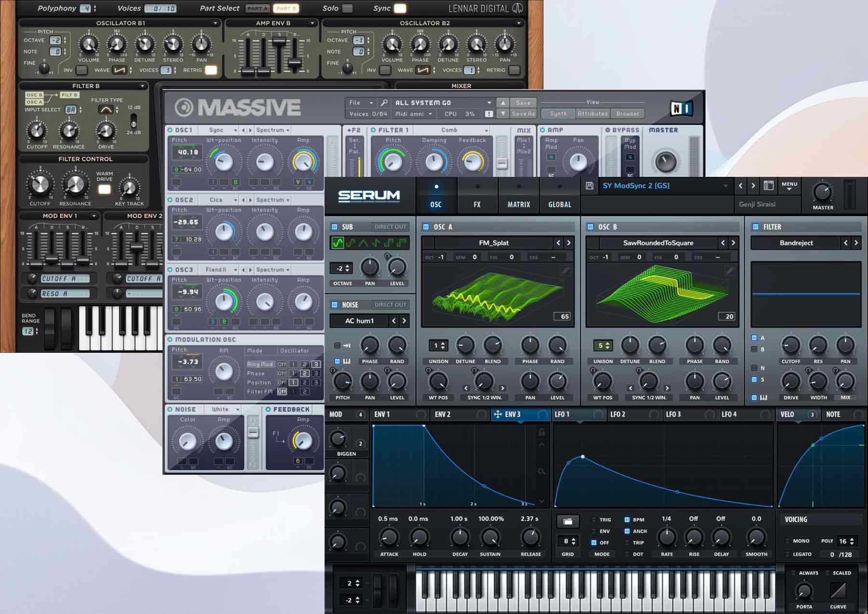
Task: Open the Browser view in Massive
Action: [627, 114]
